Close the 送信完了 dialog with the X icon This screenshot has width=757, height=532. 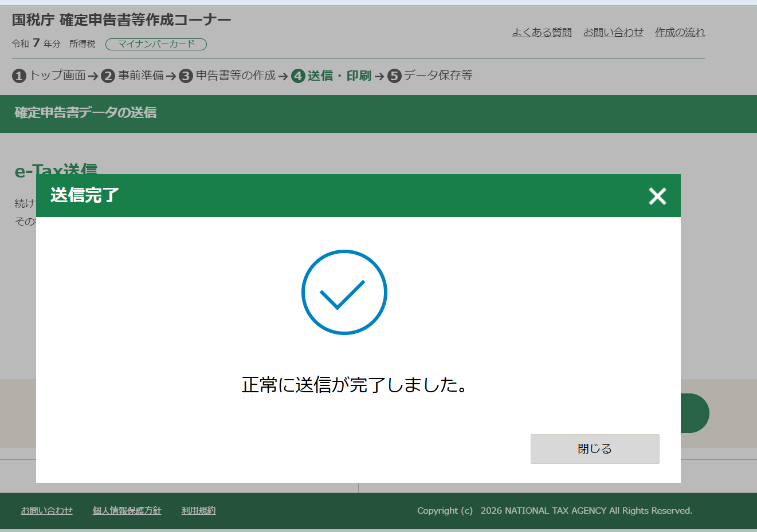pos(657,196)
